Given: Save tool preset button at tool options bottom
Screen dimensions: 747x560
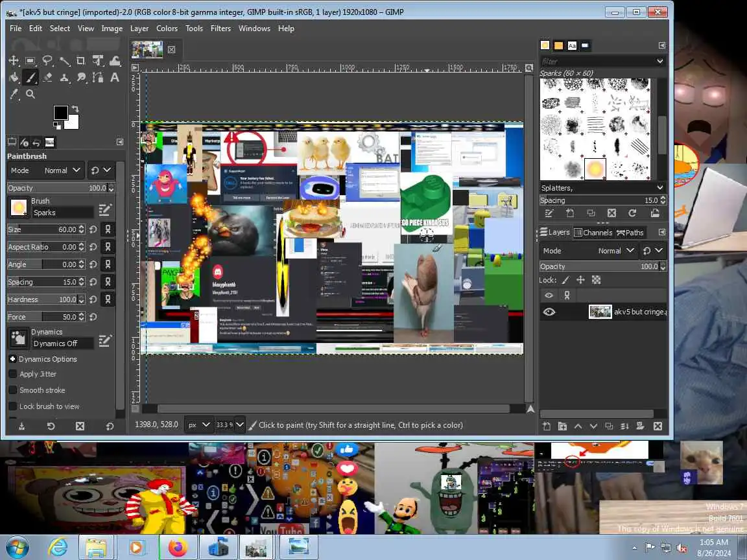Looking at the screenshot, I should pos(22,426).
